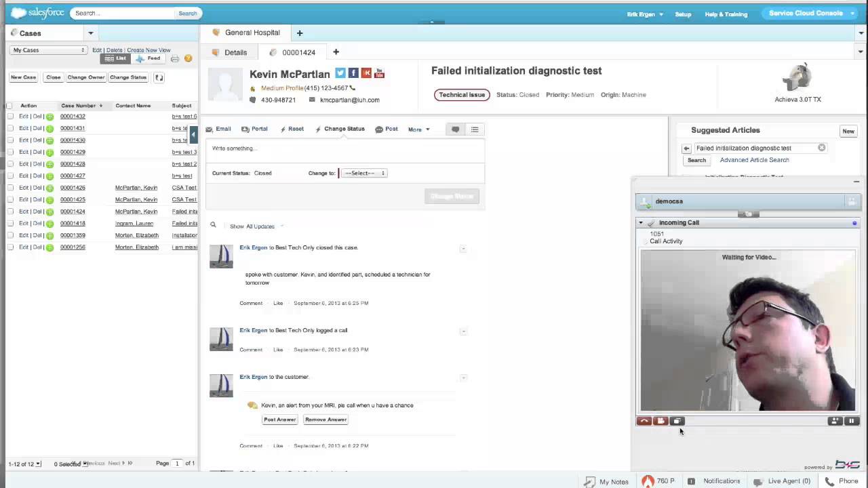Click the Change Owner button
This screenshot has width=868, height=488.
[86, 77]
